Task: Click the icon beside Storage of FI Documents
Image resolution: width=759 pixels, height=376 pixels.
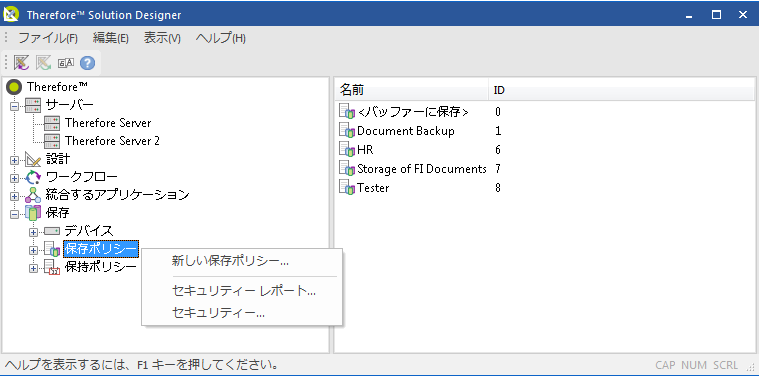Action: [348, 169]
